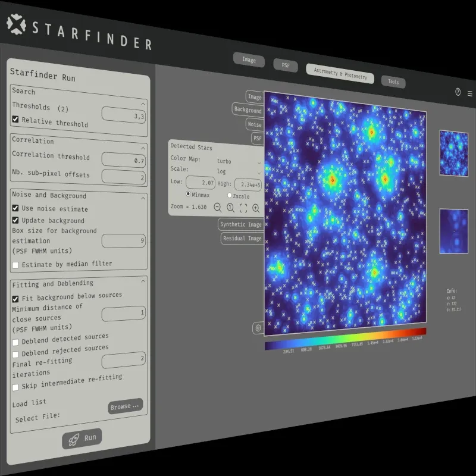Image resolution: width=476 pixels, height=476 pixels.
Task: Open the help question mark icon
Action: 458,92
